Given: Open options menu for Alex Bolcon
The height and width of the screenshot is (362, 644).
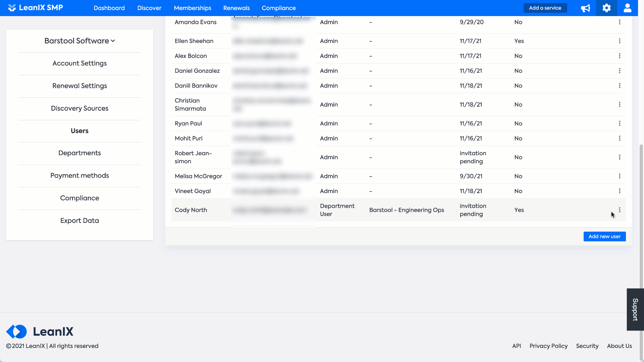Looking at the screenshot, I should click(620, 56).
